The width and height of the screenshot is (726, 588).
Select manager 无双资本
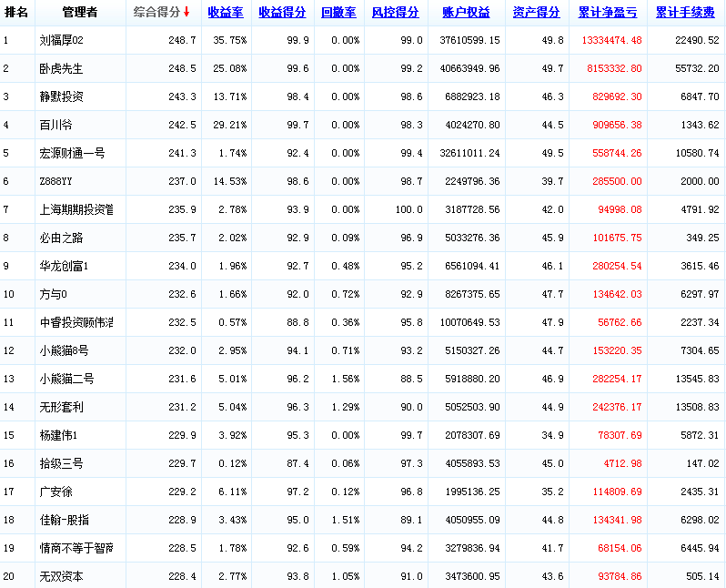(61, 576)
